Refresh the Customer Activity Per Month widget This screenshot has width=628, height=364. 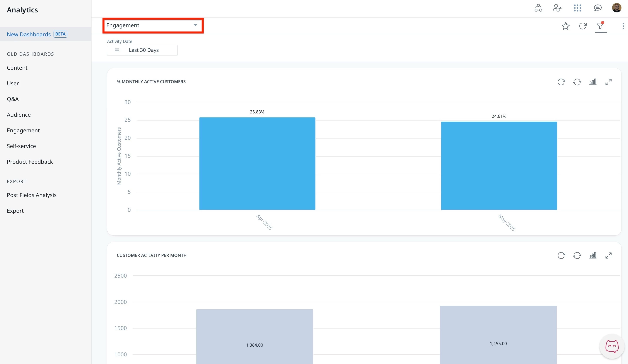(x=561, y=255)
